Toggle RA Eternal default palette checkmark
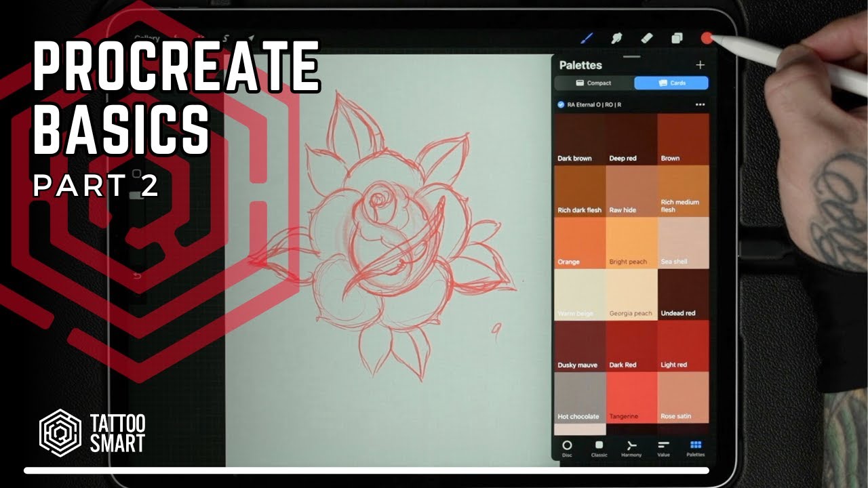The height and width of the screenshot is (488, 868). [x=561, y=105]
